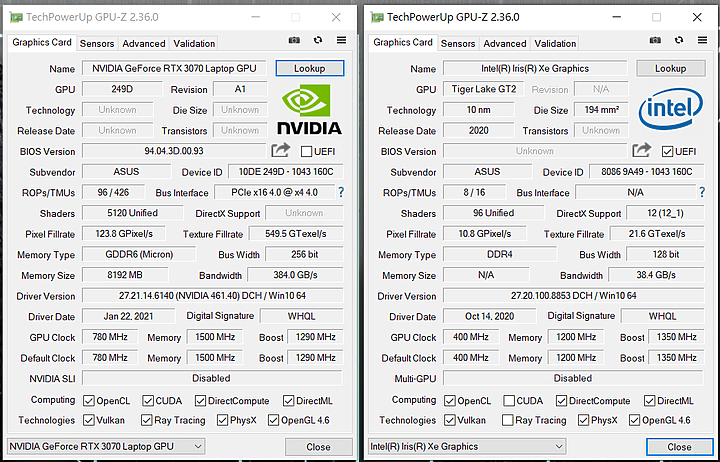Click Bandwidth field showing 38.4 GB/s

click(656, 275)
